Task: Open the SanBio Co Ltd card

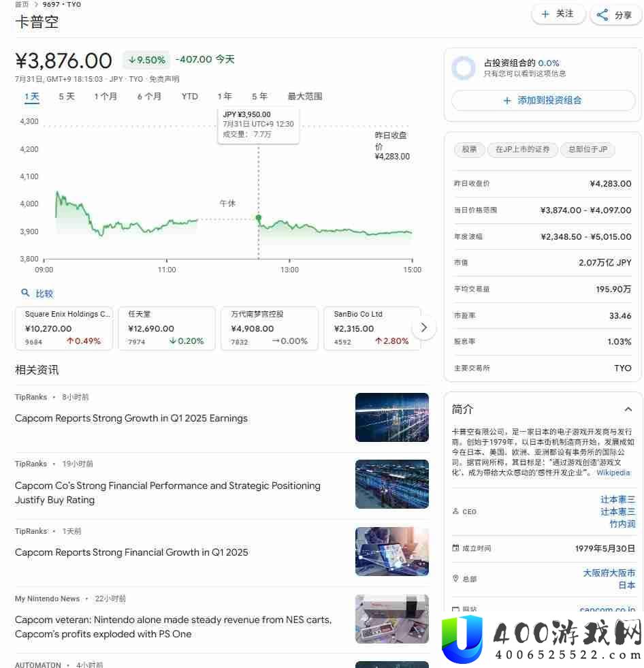Action: 372,328
